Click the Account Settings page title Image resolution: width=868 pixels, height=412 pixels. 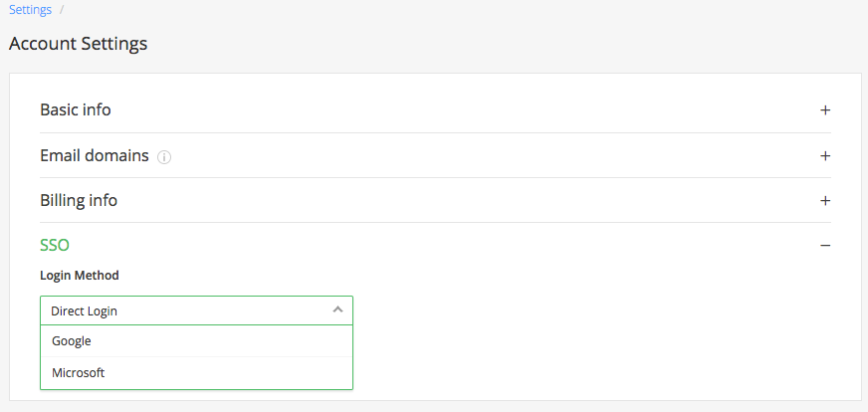coord(78,43)
